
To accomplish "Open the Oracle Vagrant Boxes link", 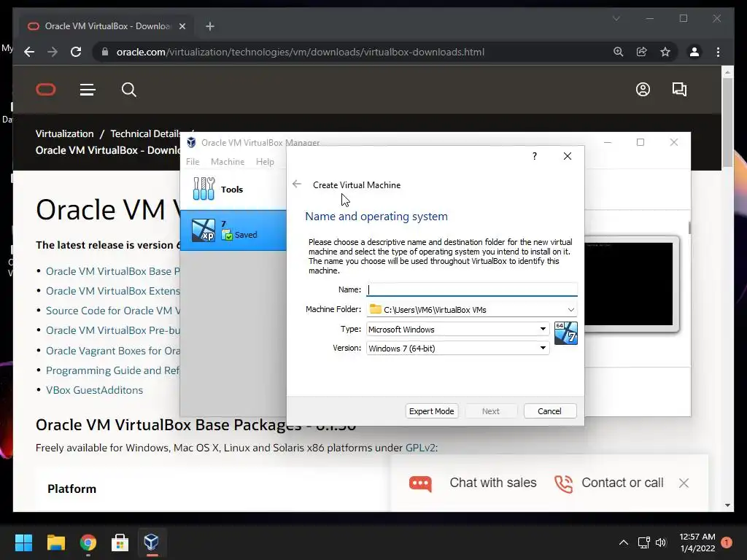I will 113,351.
